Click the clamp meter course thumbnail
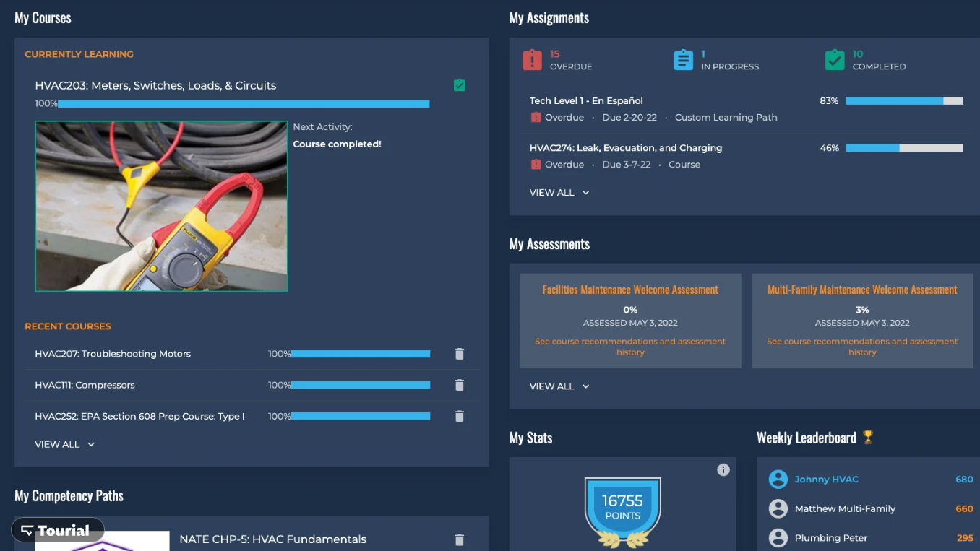Image resolution: width=980 pixels, height=551 pixels. tap(161, 206)
